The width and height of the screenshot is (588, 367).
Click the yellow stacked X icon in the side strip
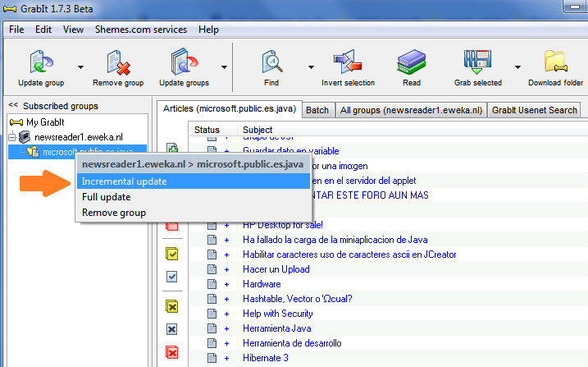(172, 306)
